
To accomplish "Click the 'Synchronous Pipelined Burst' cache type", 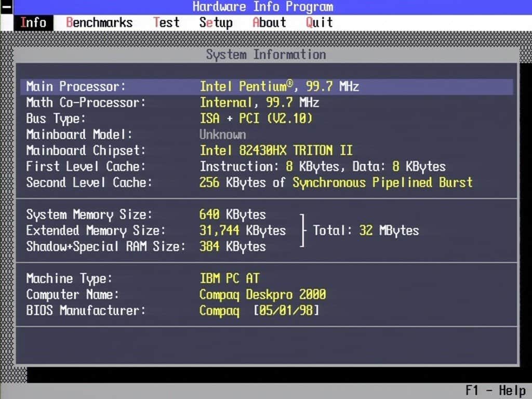I will point(383,182).
